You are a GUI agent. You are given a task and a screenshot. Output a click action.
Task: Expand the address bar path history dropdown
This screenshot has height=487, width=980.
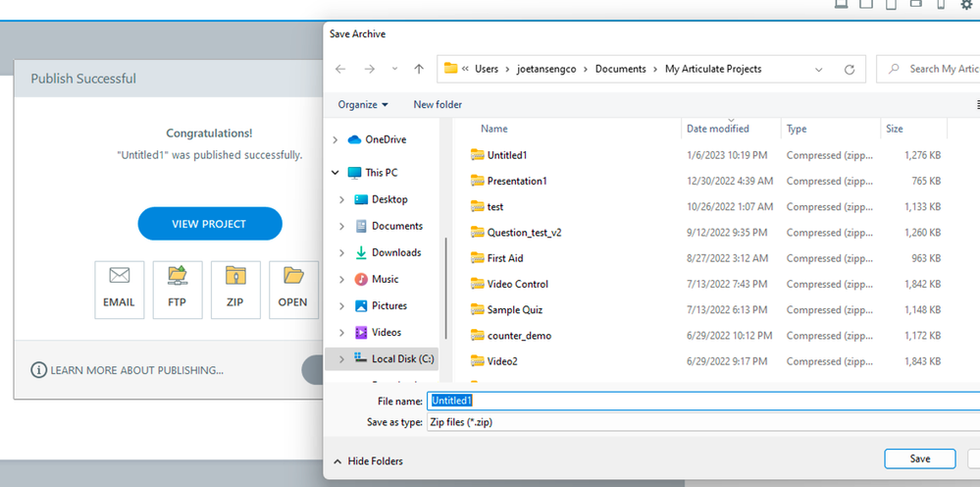[818, 70]
